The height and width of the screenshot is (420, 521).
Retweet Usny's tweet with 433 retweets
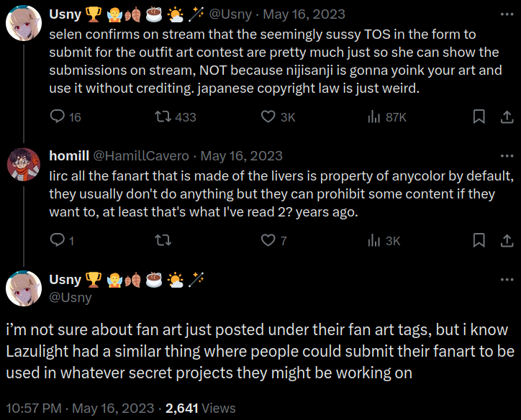pyautogui.click(x=163, y=117)
